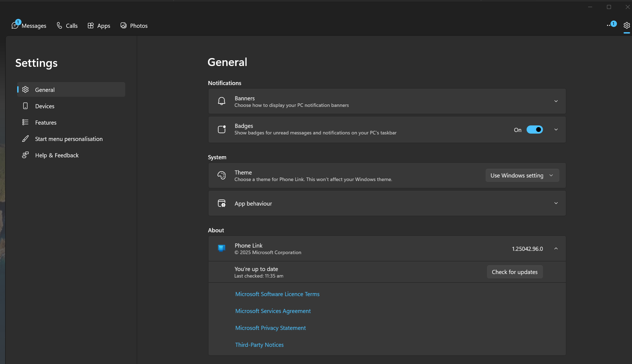Click the gear icon beside General

(25, 89)
